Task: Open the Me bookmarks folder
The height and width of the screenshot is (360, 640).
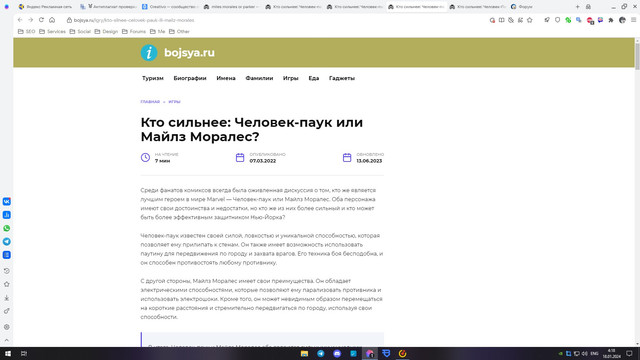Action: 158,31
